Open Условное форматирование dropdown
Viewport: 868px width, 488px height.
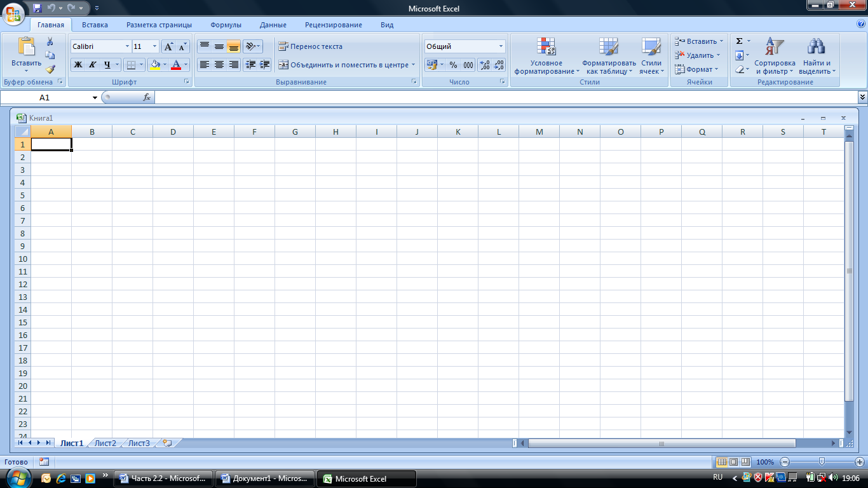[x=546, y=56]
